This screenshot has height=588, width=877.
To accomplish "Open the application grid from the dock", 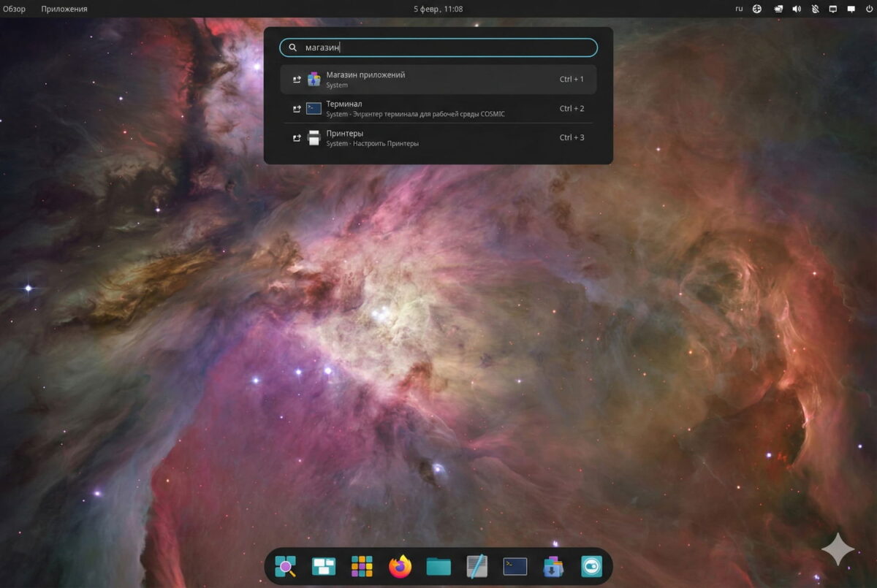I will tap(362, 565).
